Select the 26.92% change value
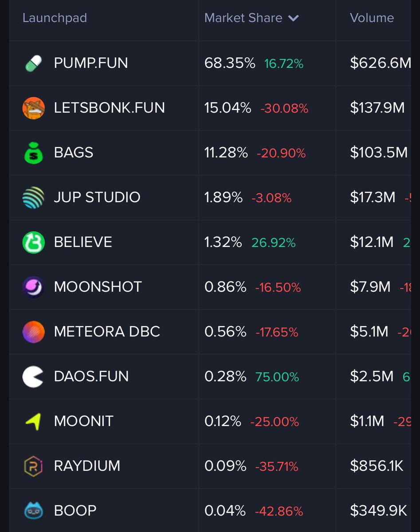The width and height of the screenshot is (420, 532). 274,243
